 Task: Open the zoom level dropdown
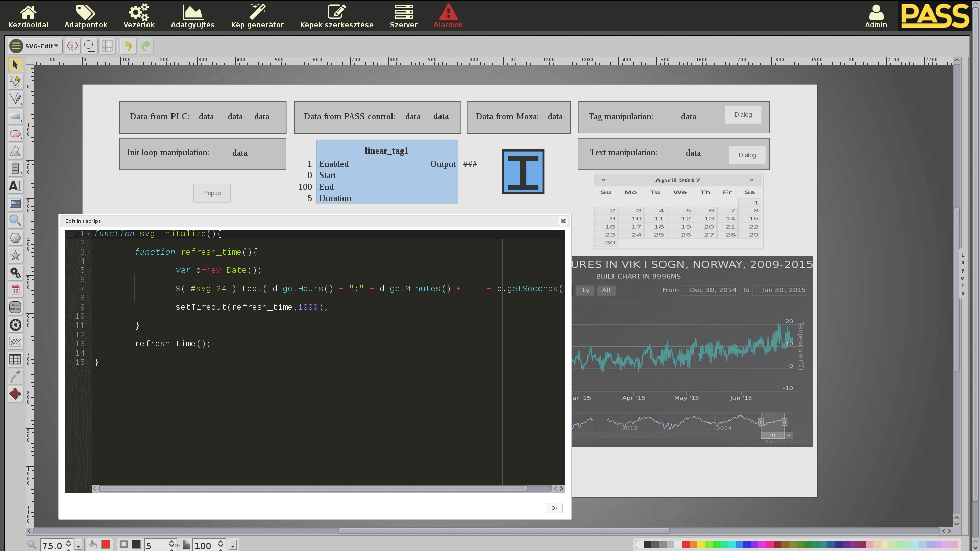(78, 545)
